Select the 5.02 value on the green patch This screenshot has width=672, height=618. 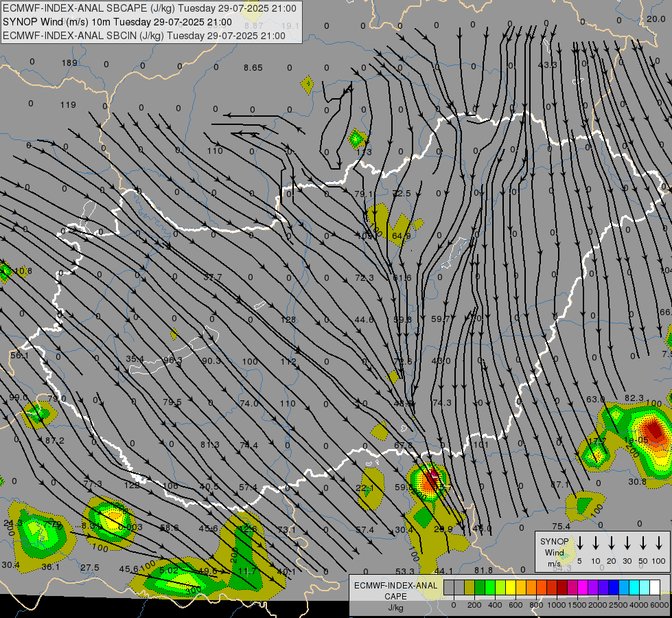click(x=168, y=571)
